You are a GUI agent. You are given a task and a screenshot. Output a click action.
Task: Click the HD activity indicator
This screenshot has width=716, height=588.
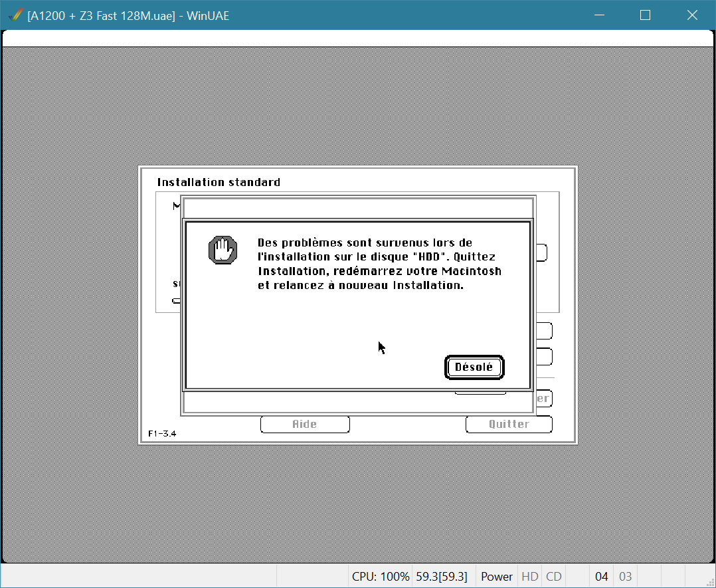pyautogui.click(x=530, y=577)
